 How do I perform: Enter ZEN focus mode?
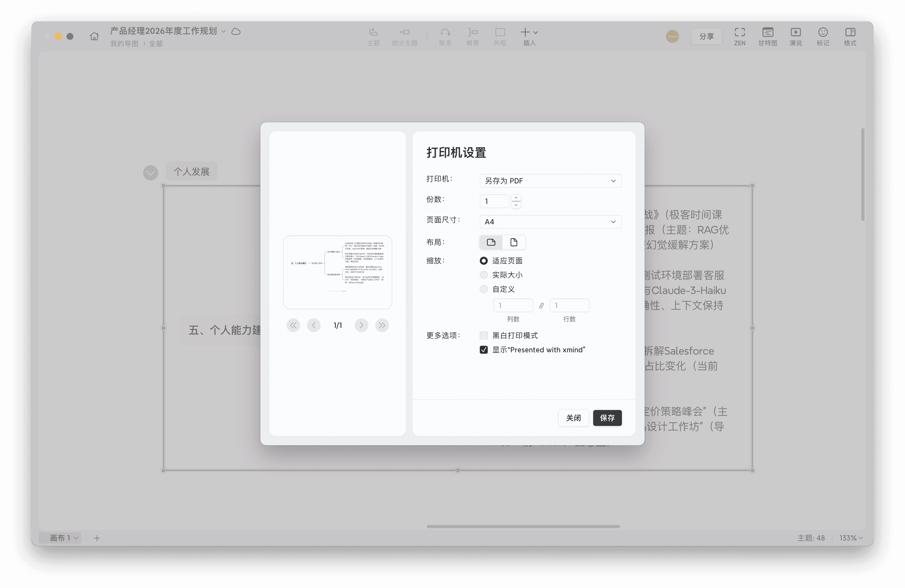coord(739,36)
